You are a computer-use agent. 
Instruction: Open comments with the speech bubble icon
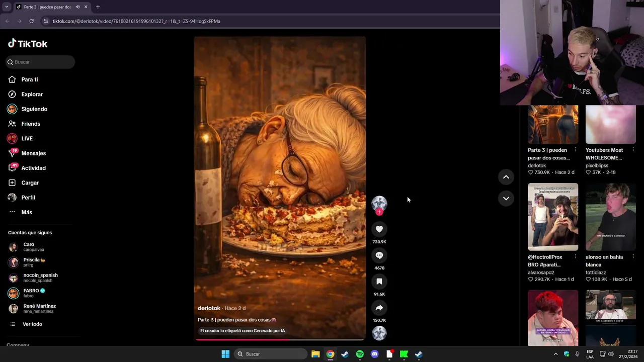379,255
